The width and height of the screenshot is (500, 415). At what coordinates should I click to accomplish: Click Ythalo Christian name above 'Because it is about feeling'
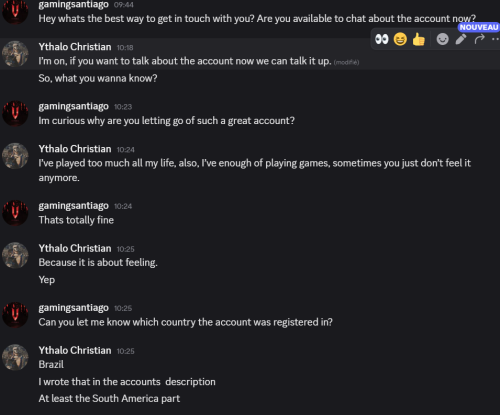click(x=75, y=248)
